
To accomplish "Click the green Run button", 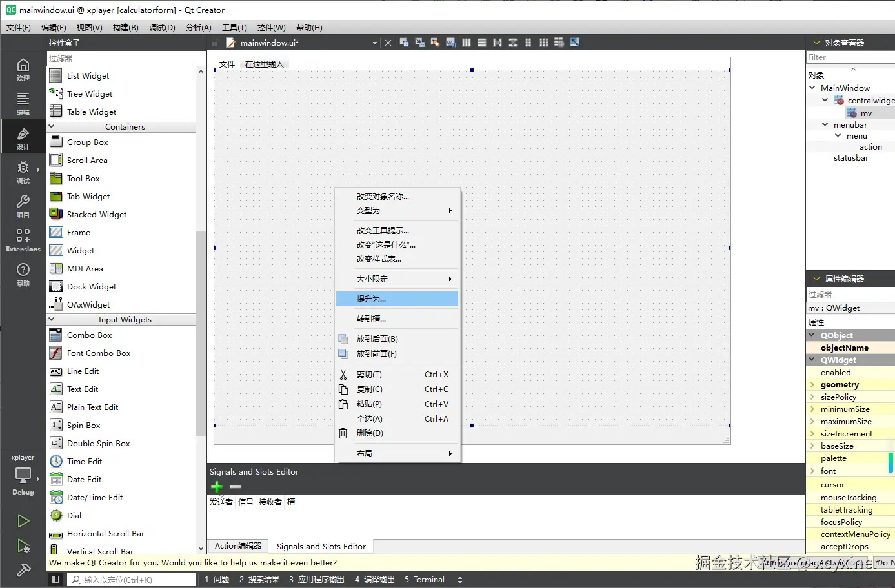I will click(x=23, y=520).
